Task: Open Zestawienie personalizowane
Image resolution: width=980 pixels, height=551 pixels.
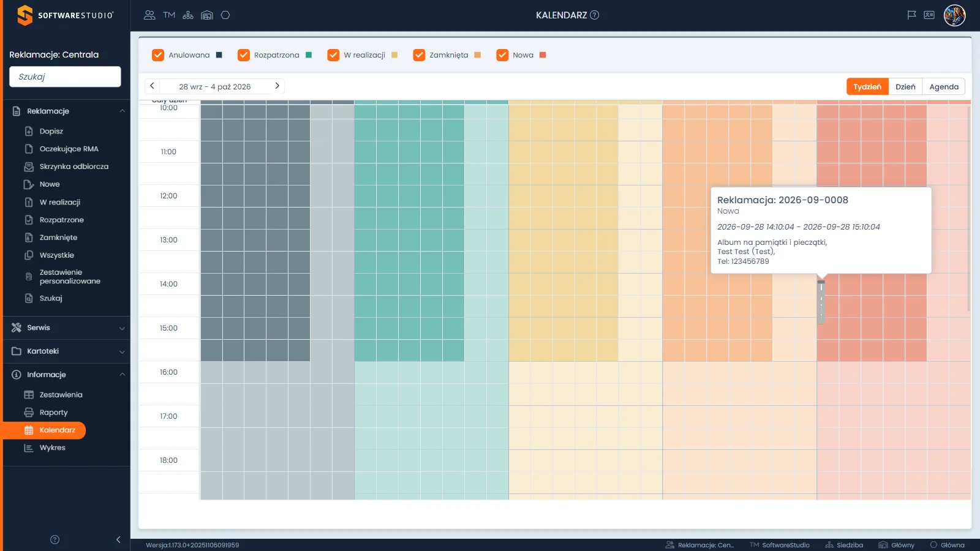Action: pyautogui.click(x=69, y=277)
